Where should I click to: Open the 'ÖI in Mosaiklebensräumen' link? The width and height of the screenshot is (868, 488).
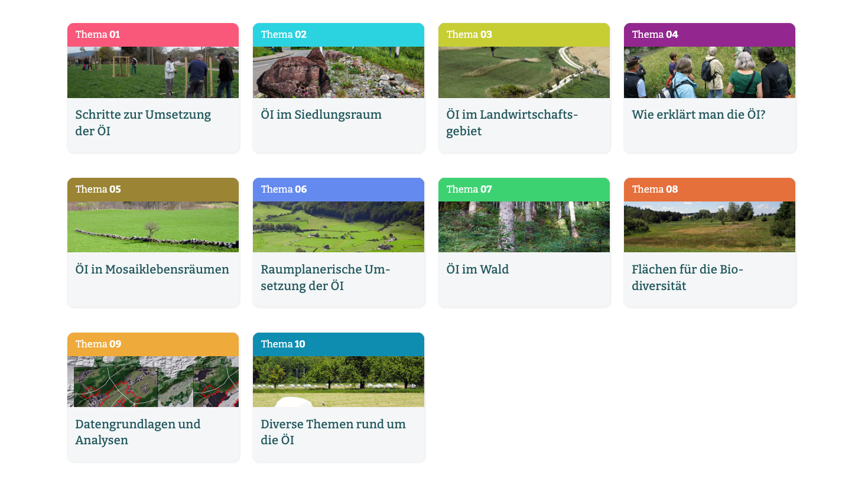[152, 269]
